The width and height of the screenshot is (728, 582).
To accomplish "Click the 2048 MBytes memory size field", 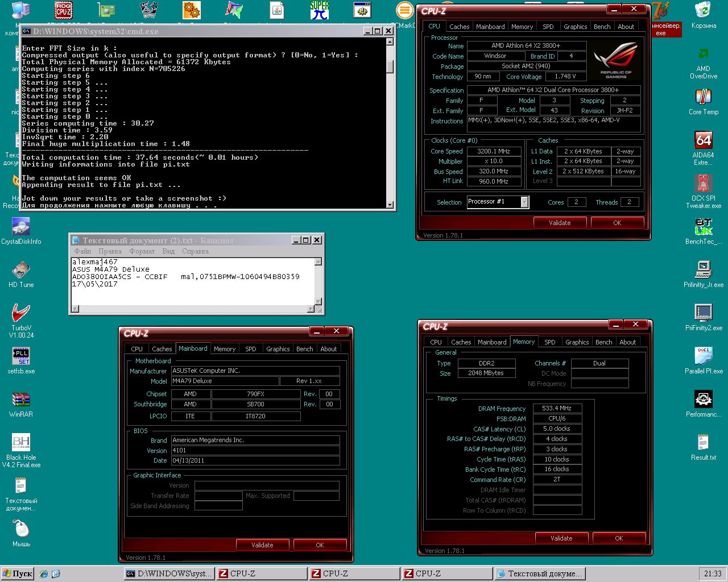I will tap(486, 373).
